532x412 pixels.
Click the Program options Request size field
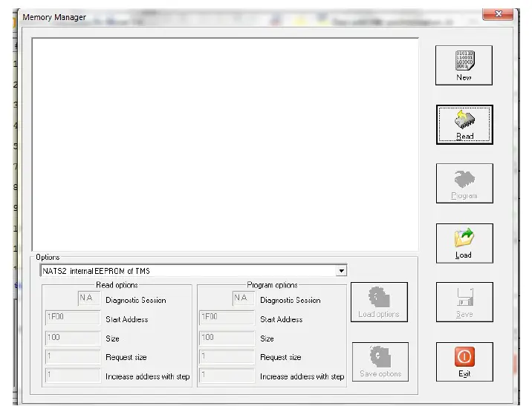coord(227,356)
